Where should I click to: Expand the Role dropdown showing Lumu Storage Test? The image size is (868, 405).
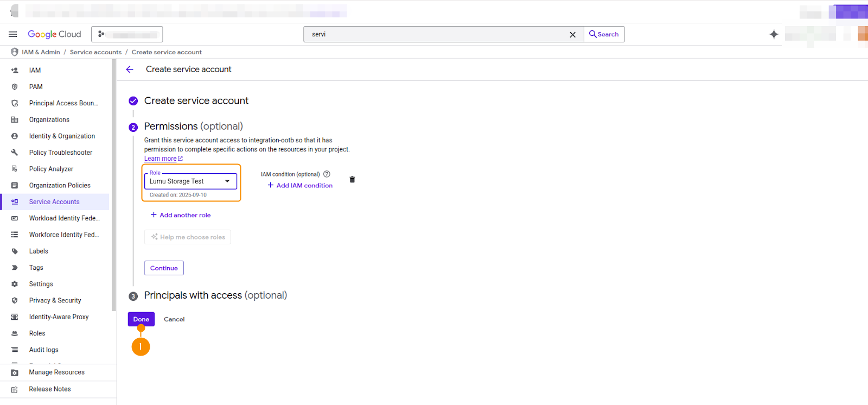pyautogui.click(x=190, y=181)
